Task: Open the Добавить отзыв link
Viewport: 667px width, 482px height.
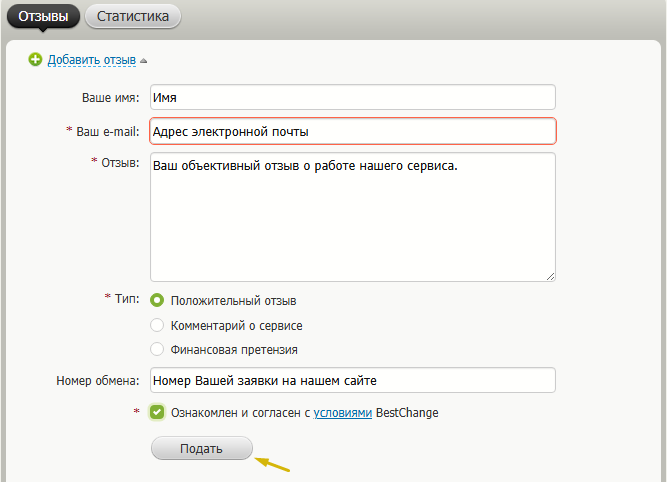Action: 91,60
